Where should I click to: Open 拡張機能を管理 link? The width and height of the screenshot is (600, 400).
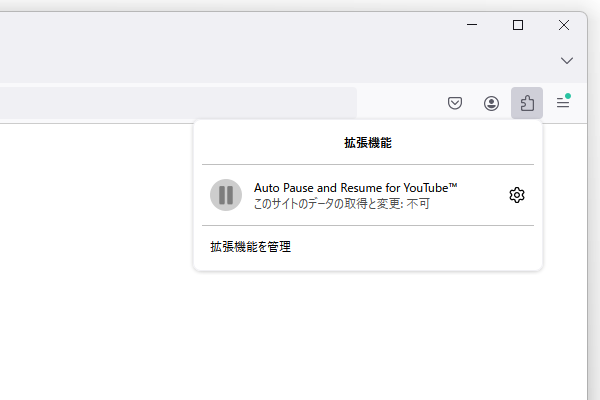[251, 247]
